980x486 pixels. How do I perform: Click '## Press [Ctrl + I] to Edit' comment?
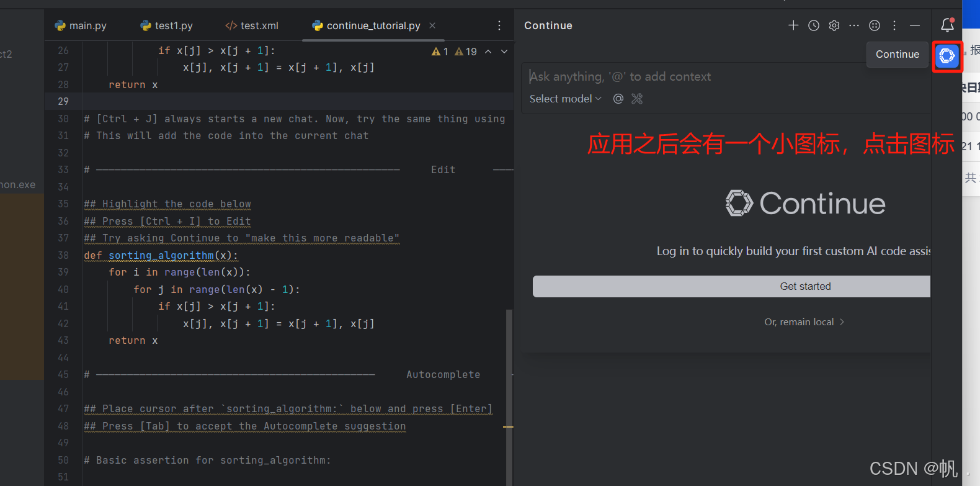[167, 222]
